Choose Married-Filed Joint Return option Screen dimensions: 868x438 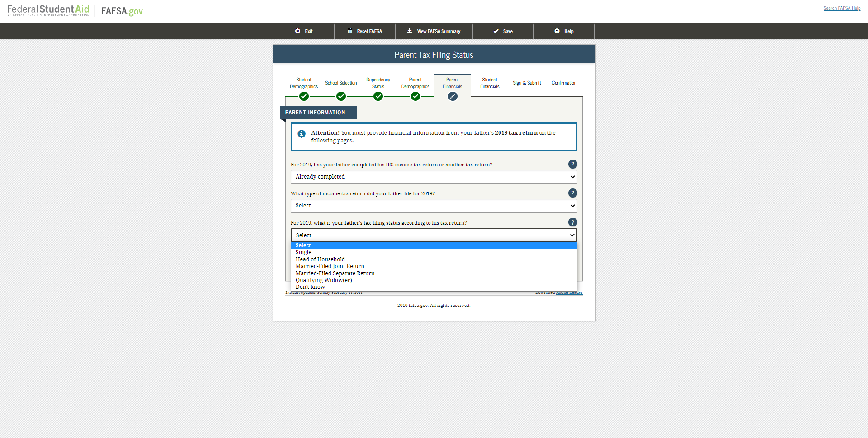pyautogui.click(x=330, y=266)
